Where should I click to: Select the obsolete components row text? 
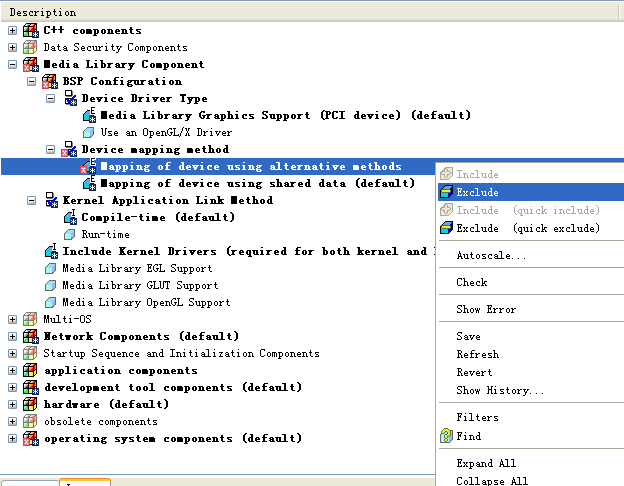click(101, 422)
